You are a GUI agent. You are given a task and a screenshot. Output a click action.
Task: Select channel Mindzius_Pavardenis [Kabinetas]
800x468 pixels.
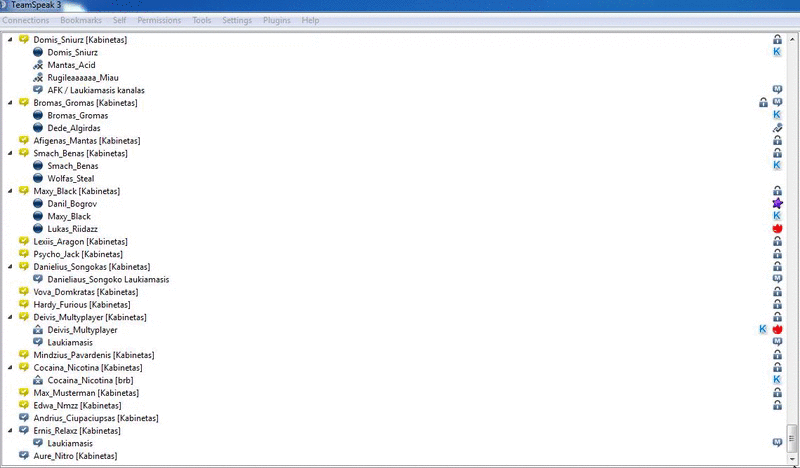click(x=94, y=355)
